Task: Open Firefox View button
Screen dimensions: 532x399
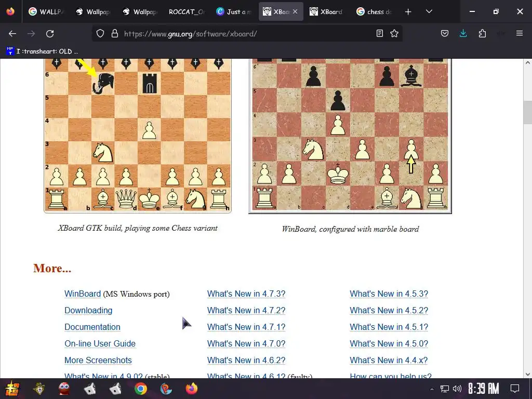Action: 10,11
